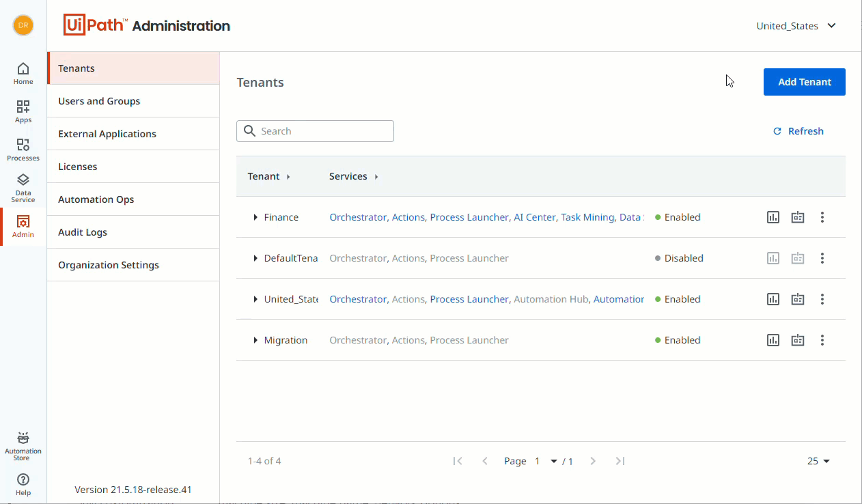This screenshot has height=504, width=862.
Task: Open Audit Logs
Action: [133, 232]
